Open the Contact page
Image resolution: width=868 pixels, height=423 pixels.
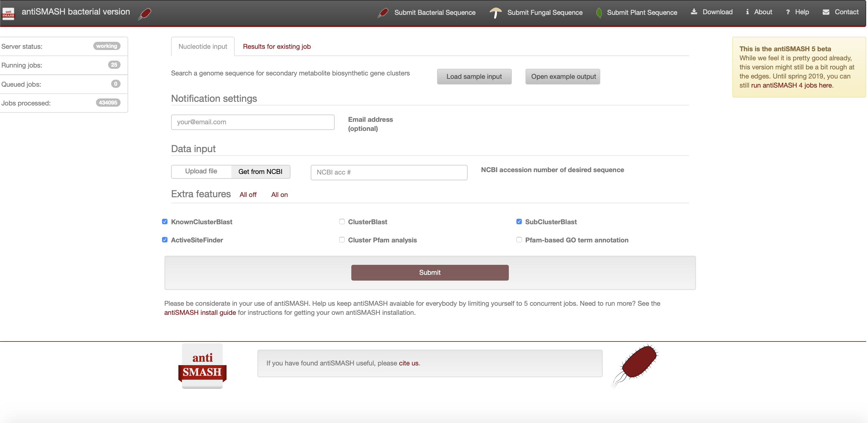pyautogui.click(x=846, y=12)
